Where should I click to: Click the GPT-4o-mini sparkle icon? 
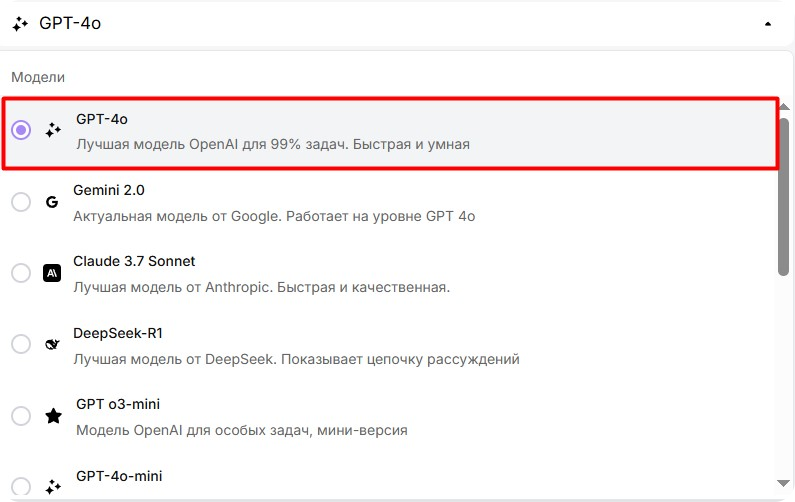click(53, 487)
